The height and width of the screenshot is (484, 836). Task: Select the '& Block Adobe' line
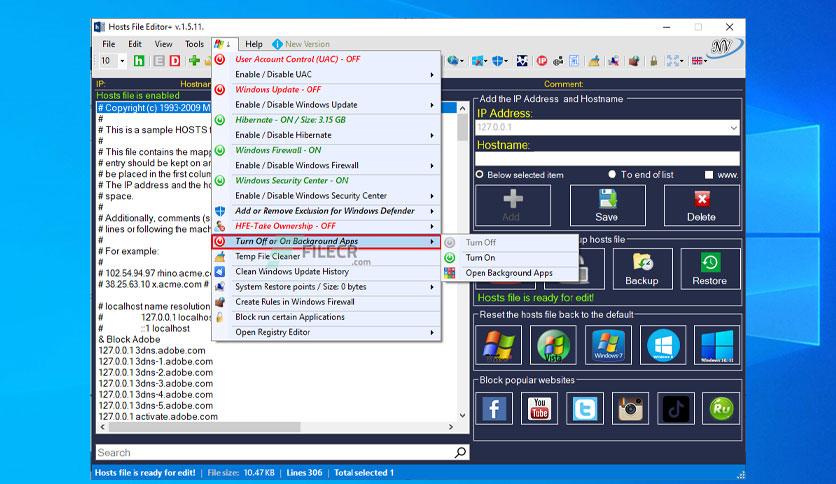(130, 339)
